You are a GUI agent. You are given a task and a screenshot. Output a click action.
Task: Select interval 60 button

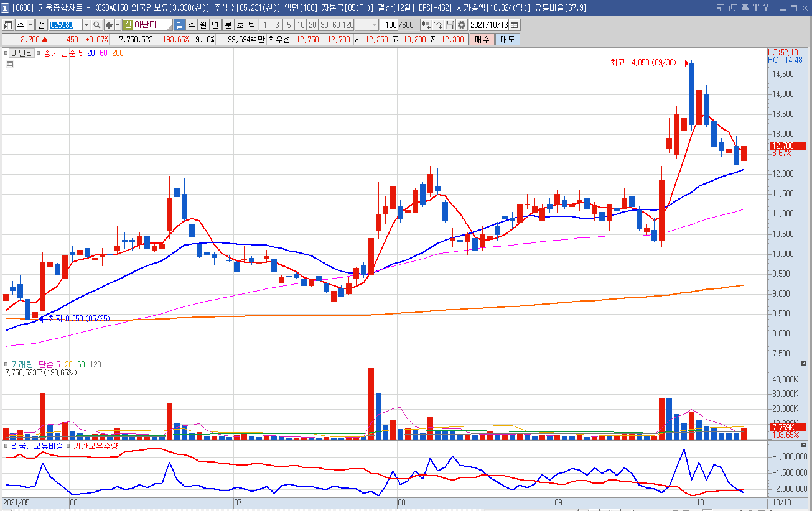336,25
